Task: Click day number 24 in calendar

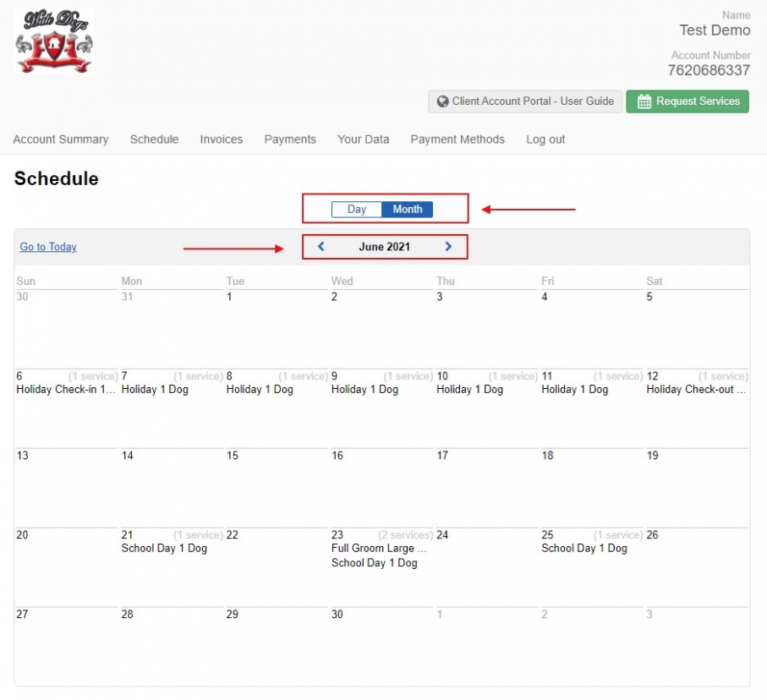Action: (x=442, y=534)
